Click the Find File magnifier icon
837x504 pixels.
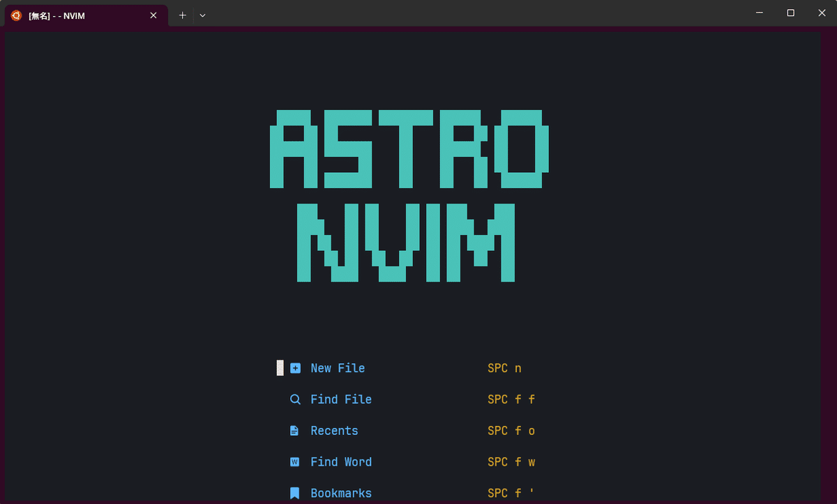coord(296,399)
